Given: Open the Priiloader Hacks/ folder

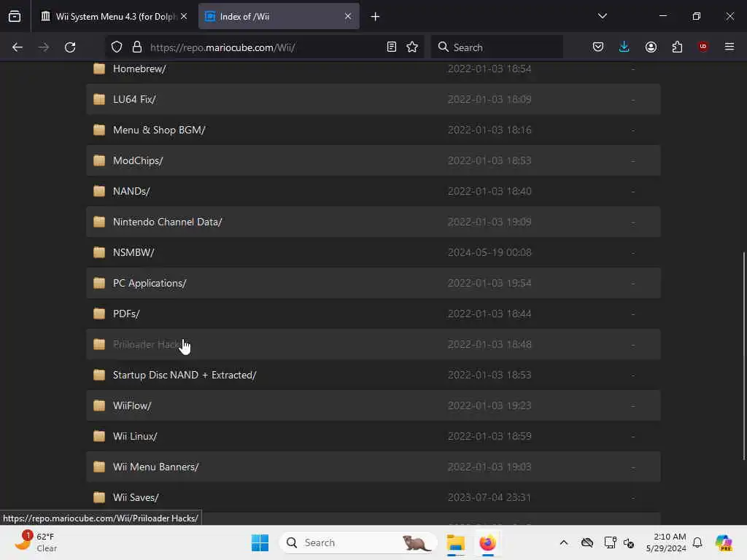Looking at the screenshot, I should pos(149,344).
